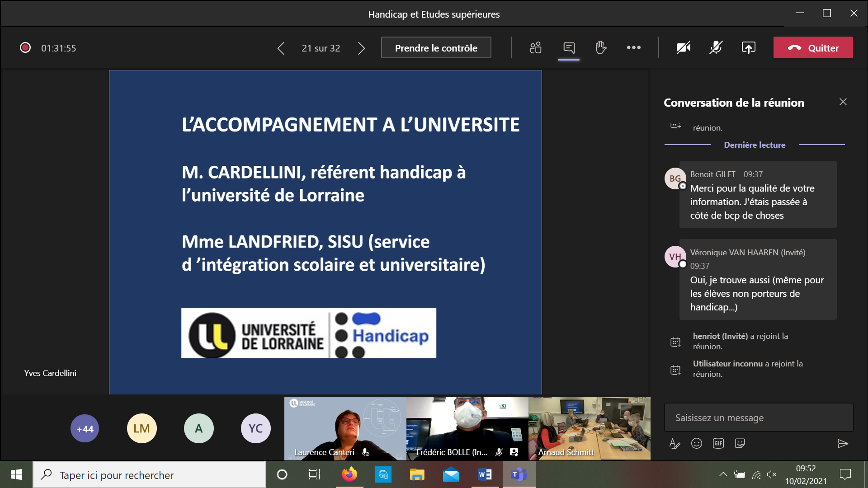Click the Saisissez un message field
Screen dimensions: 868x488
758,418
